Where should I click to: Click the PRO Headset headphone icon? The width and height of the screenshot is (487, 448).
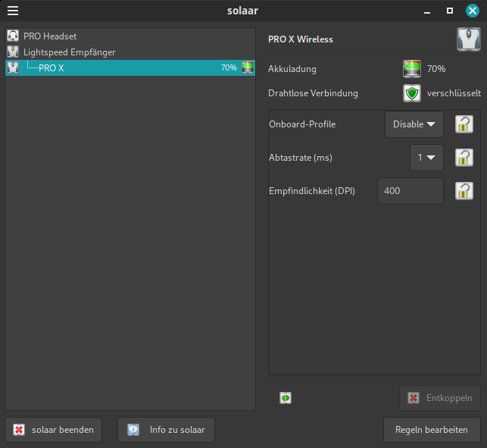point(13,36)
